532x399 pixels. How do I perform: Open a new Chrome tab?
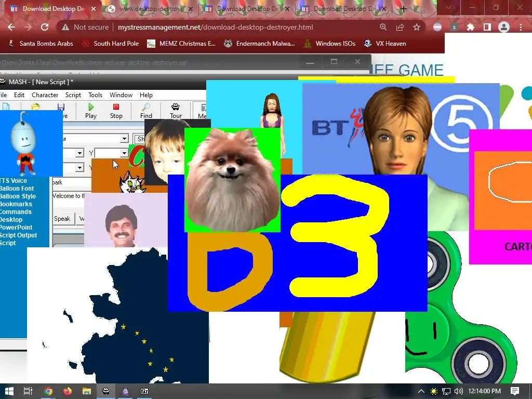pyautogui.click(x=403, y=9)
